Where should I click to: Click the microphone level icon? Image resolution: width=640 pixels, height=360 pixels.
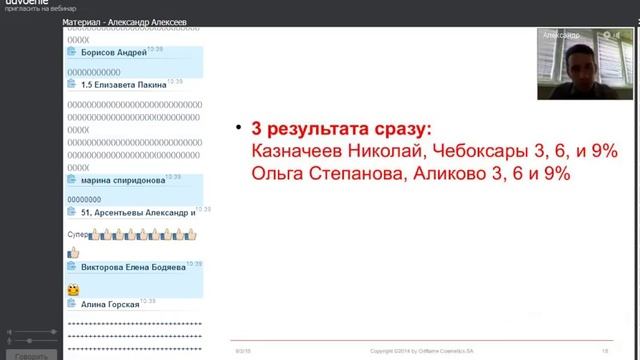click(x=9, y=341)
